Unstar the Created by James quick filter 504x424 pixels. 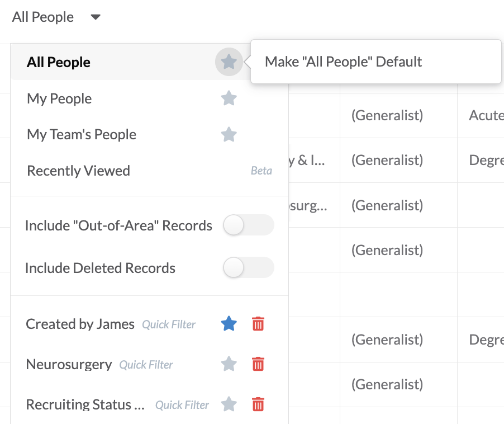tap(229, 324)
